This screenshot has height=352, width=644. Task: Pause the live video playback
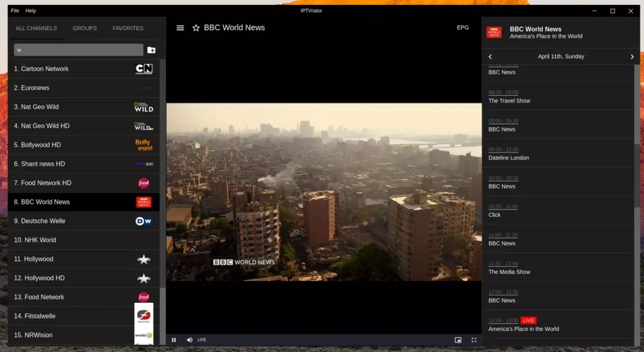point(174,340)
